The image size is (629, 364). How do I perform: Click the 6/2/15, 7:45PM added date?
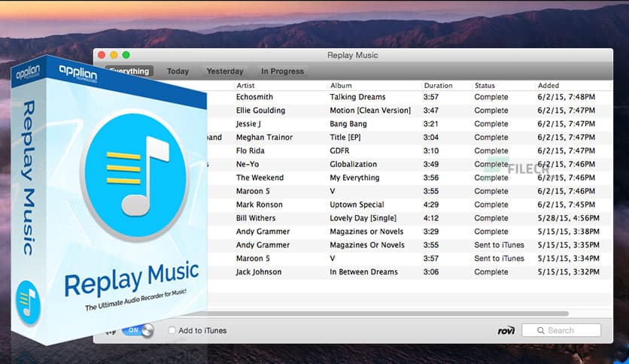pyautogui.click(x=567, y=205)
